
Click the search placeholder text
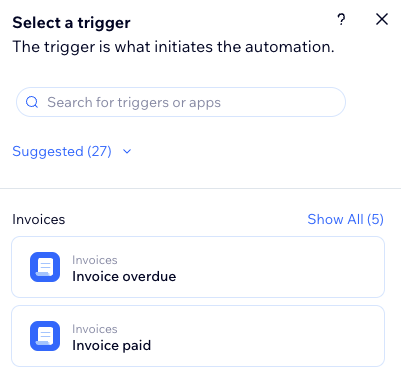click(134, 102)
